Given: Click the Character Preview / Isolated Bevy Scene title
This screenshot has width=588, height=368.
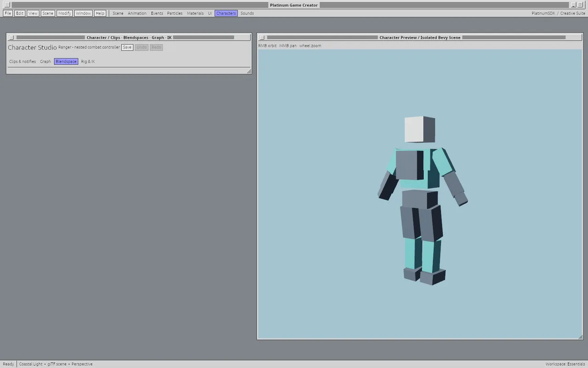Looking at the screenshot, I should [x=420, y=38].
